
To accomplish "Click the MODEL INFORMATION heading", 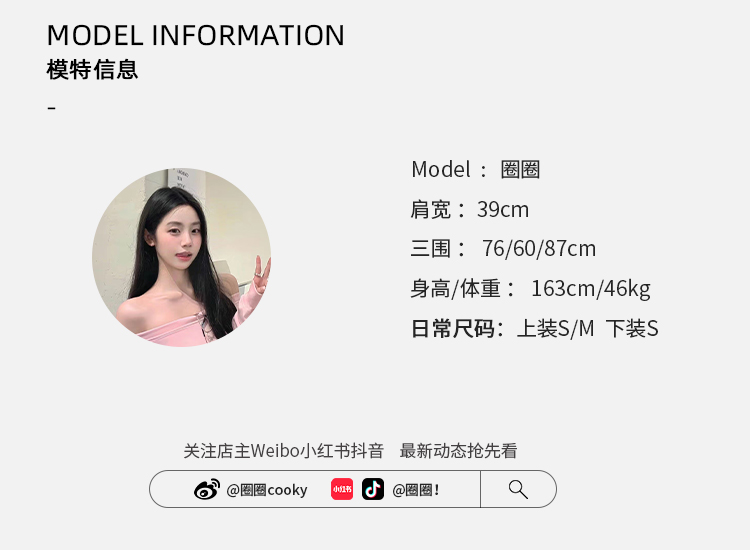I will pos(196,35).
